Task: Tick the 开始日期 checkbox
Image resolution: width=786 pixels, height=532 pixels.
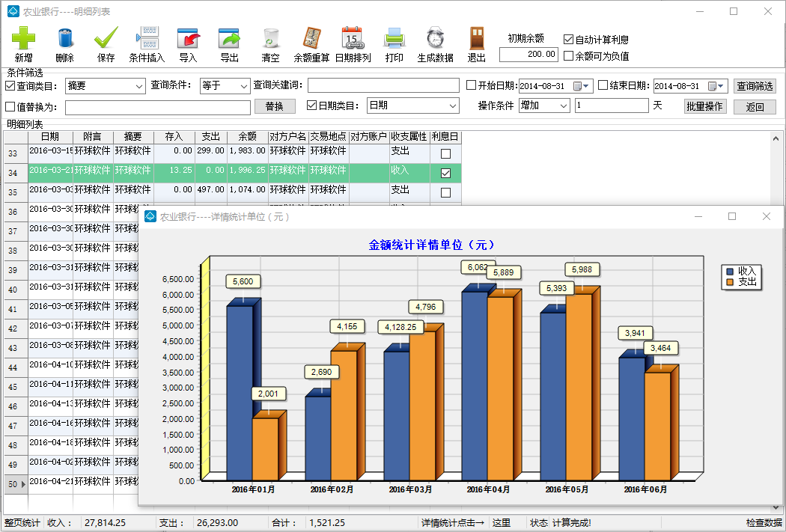Action: [472, 85]
